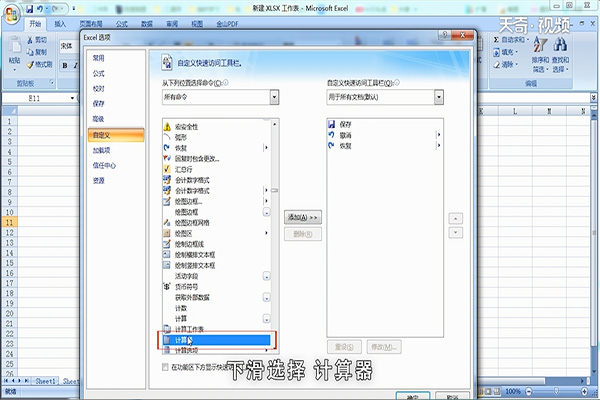
Task: Expand 撤消 submenu arrow in right list
Action: click(x=439, y=135)
